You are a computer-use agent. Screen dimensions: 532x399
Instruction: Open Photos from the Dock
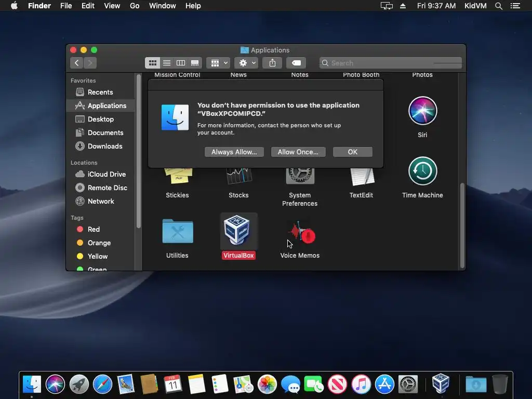267,384
